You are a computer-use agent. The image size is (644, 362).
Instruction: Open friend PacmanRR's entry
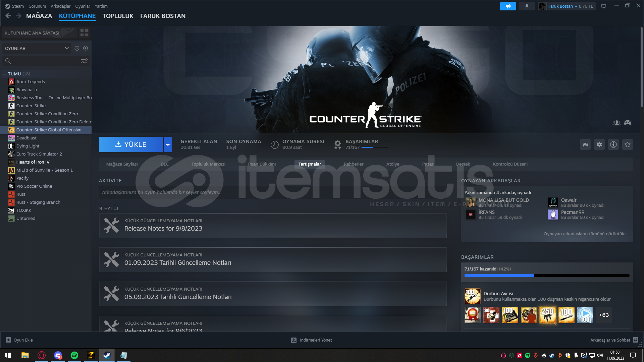[577, 215]
